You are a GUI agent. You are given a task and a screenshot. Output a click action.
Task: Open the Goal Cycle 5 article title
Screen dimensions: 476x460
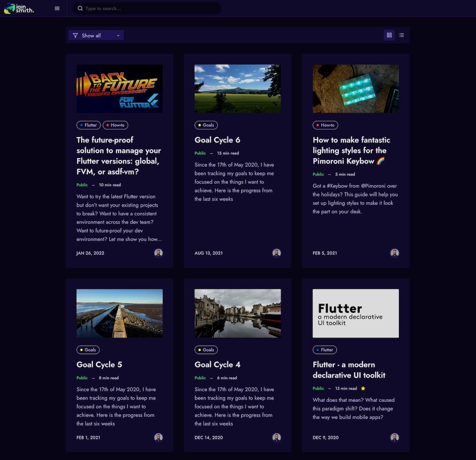pos(99,364)
